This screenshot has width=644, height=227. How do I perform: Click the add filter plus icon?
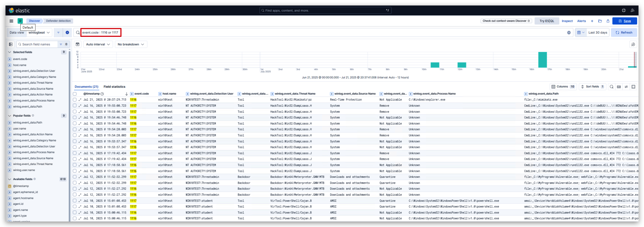[67, 32]
